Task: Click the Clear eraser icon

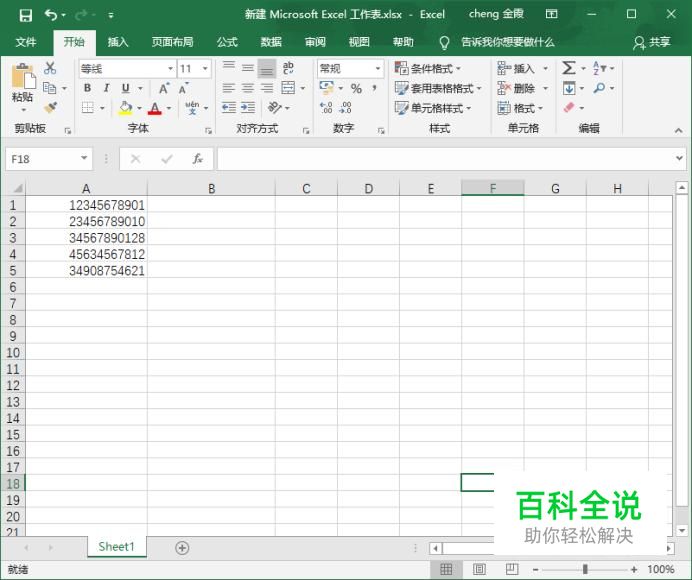Action: click(569, 108)
